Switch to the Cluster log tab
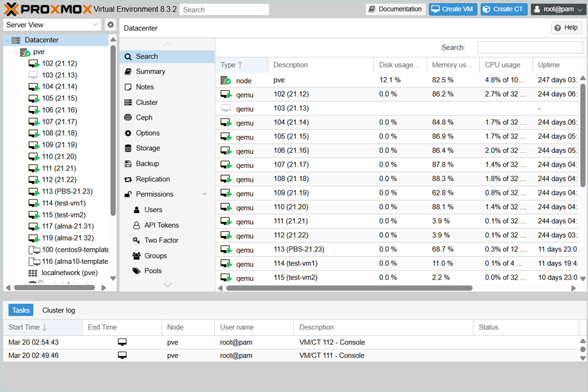The width and height of the screenshot is (588, 392). 59,310
